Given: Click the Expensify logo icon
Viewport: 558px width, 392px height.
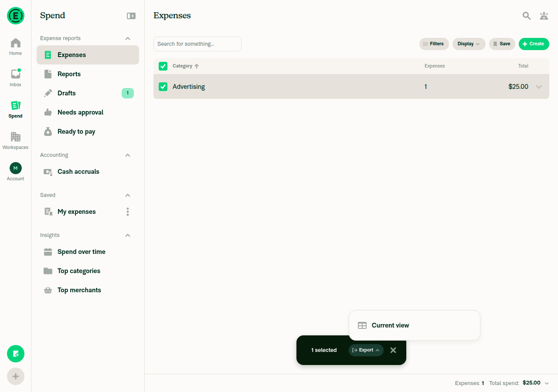Looking at the screenshot, I should coord(16,16).
